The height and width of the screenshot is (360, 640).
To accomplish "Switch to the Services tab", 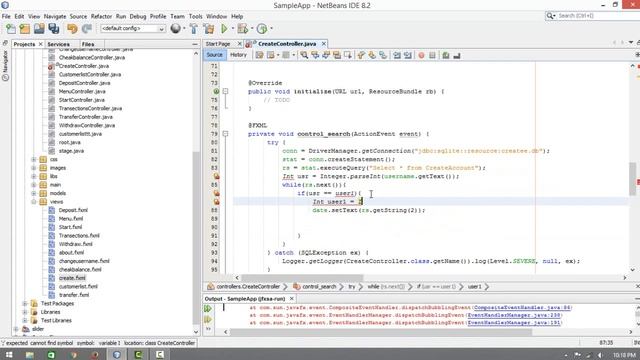I will pyautogui.click(x=58, y=44).
